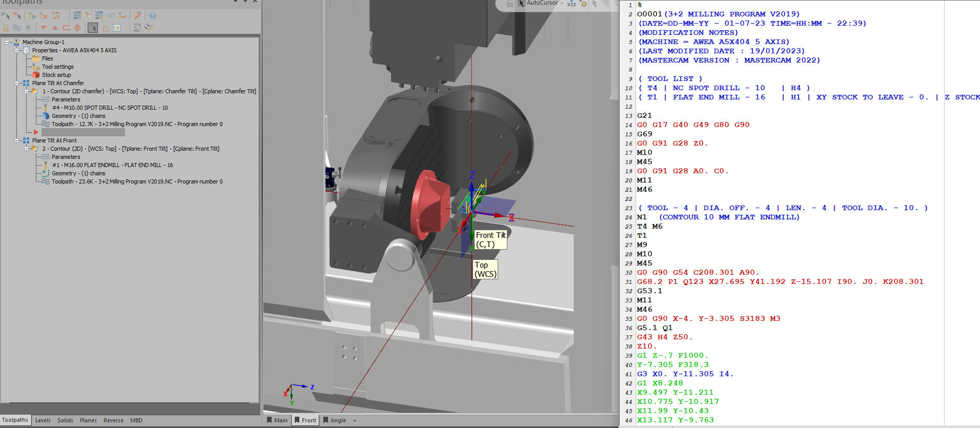Collapse the Plane Tilt At Chamfer group

(17, 83)
